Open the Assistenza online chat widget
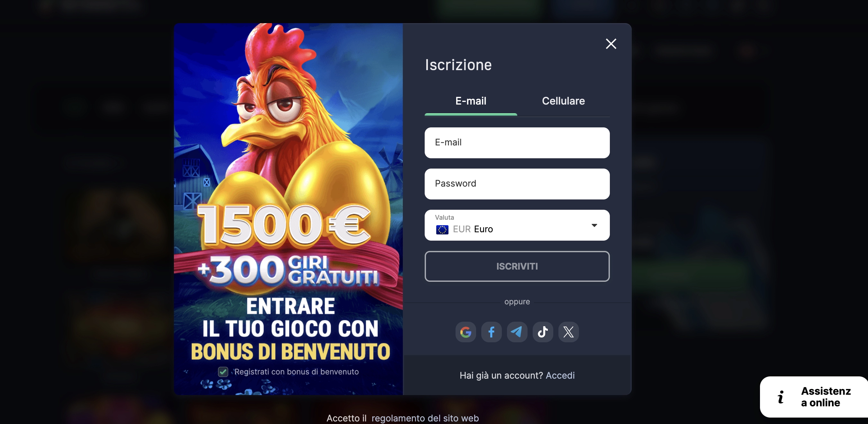Screen dimensions: 868x424 [814, 397]
